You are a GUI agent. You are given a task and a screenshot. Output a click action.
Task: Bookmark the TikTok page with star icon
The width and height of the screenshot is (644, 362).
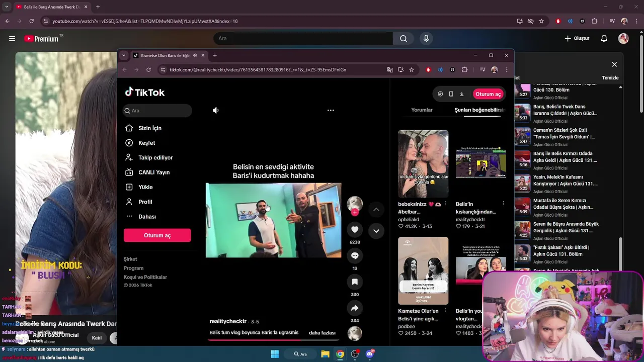pos(411,70)
